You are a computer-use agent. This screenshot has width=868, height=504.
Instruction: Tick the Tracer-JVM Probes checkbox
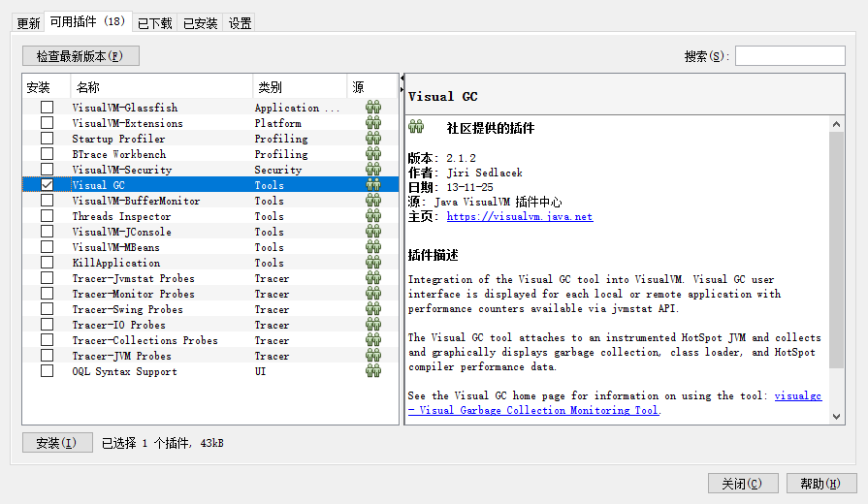tap(48, 355)
